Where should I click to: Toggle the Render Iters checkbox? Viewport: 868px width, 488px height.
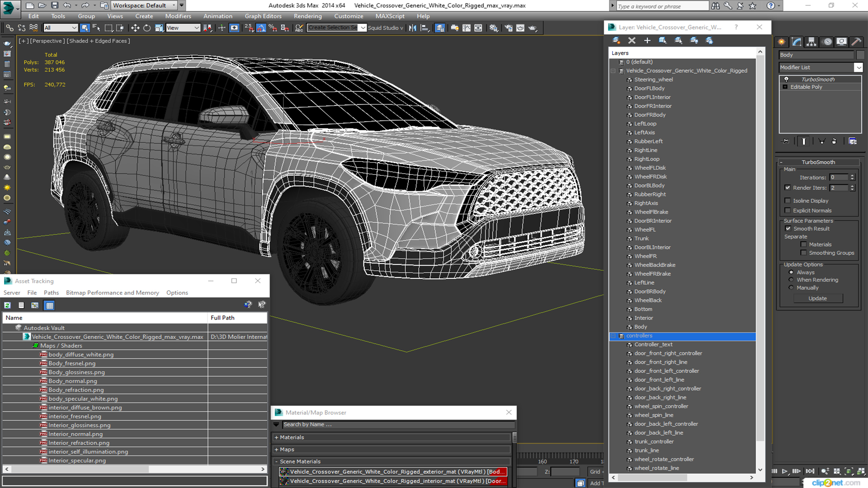tap(788, 188)
